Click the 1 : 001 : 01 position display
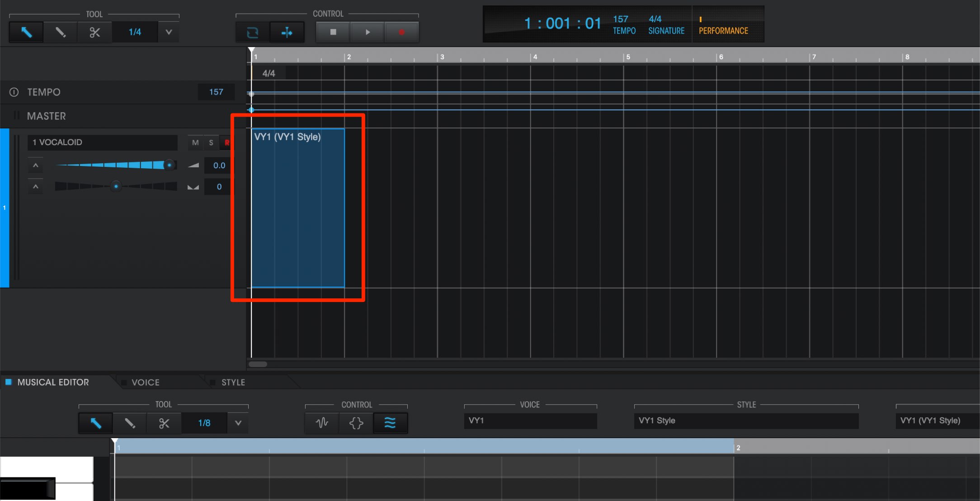Viewport: 980px width, 501px height. click(562, 24)
